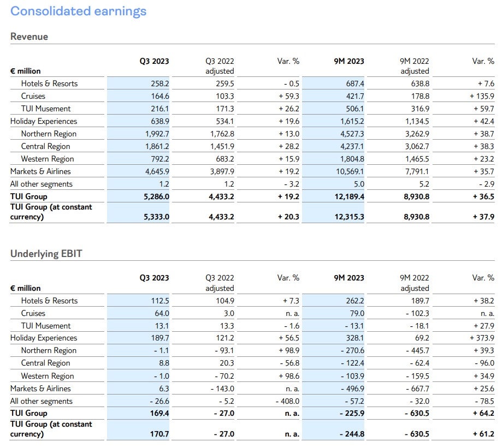
Task: Click Cruises row label in Underlying EBIT table
Action: 33,313
